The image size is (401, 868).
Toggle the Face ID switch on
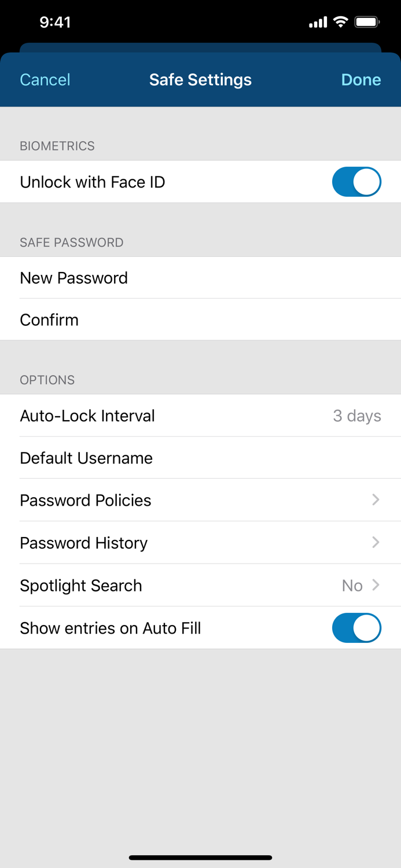(356, 182)
